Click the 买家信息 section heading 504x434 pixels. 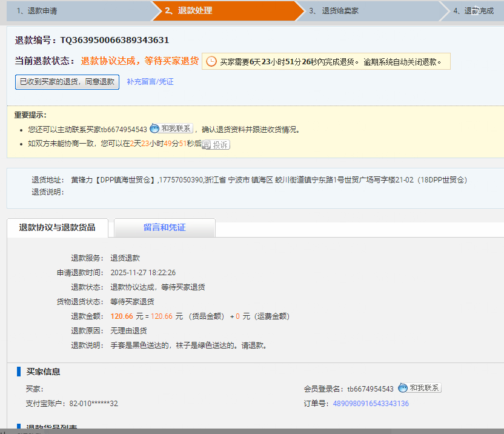tap(43, 372)
